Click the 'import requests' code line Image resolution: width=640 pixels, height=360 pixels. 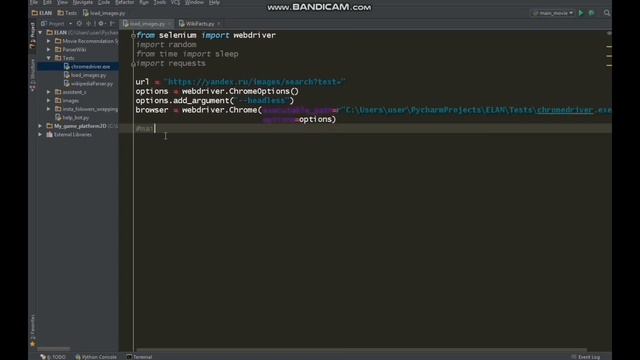(171, 63)
